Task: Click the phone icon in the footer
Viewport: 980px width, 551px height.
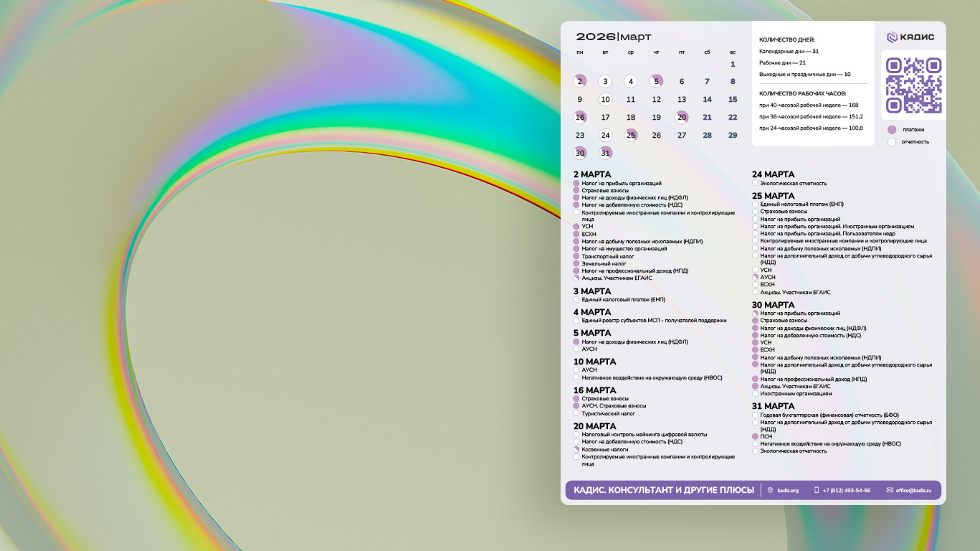Action: click(817, 491)
